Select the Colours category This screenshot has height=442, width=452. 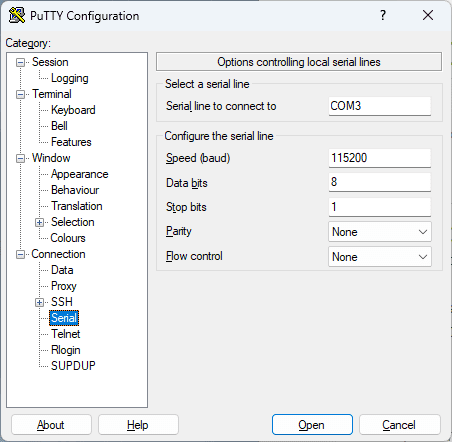coord(68,238)
